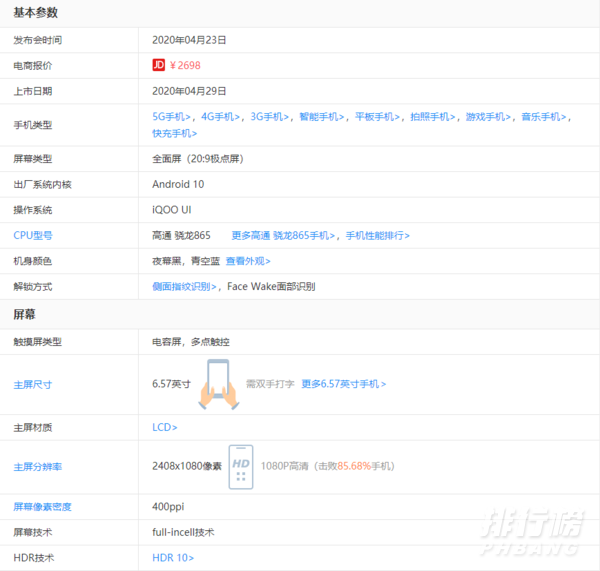The width and height of the screenshot is (600, 571).
Task: Open the 平板手机 category link
Action: point(377,117)
